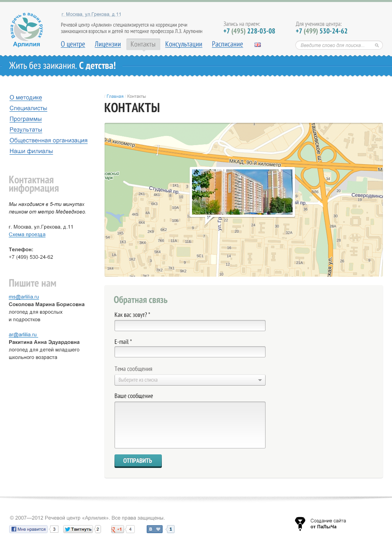392x551 pixels.
Task: Click the VK like heart button
Action: 155,529
